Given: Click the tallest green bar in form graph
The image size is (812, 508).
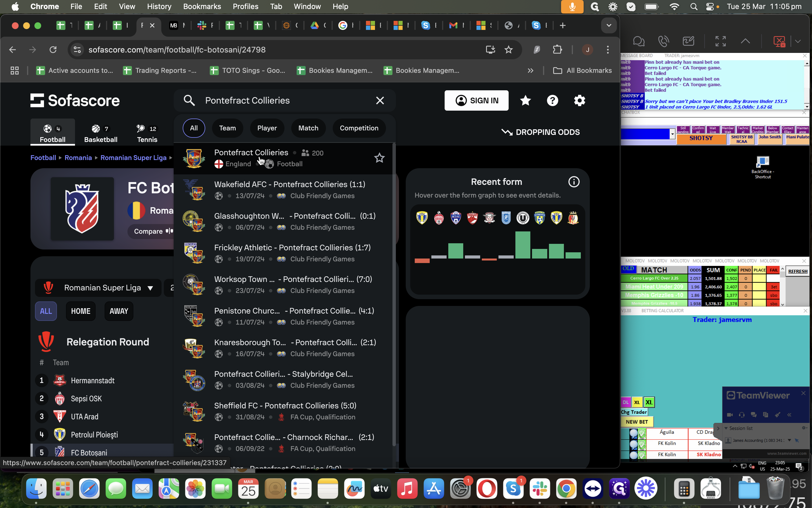Looking at the screenshot, I should coord(522,245).
